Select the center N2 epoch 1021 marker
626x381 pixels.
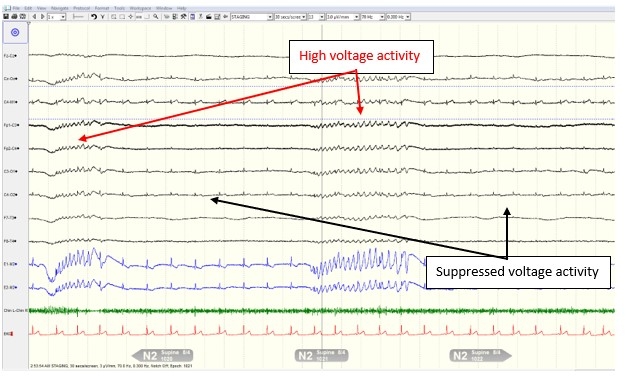(x=321, y=355)
